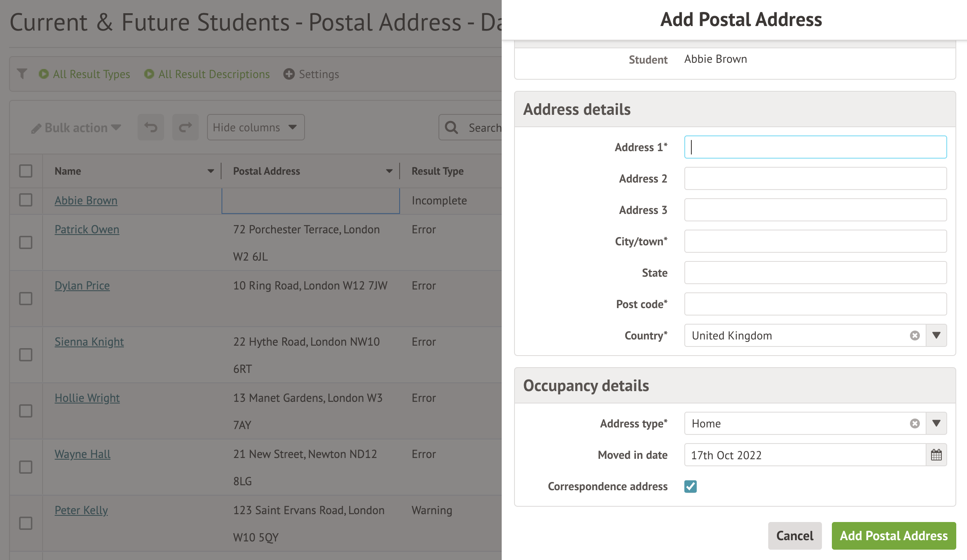Untick the Correspondence address checkbox
The width and height of the screenshot is (967, 560).
tap(691, 486)
